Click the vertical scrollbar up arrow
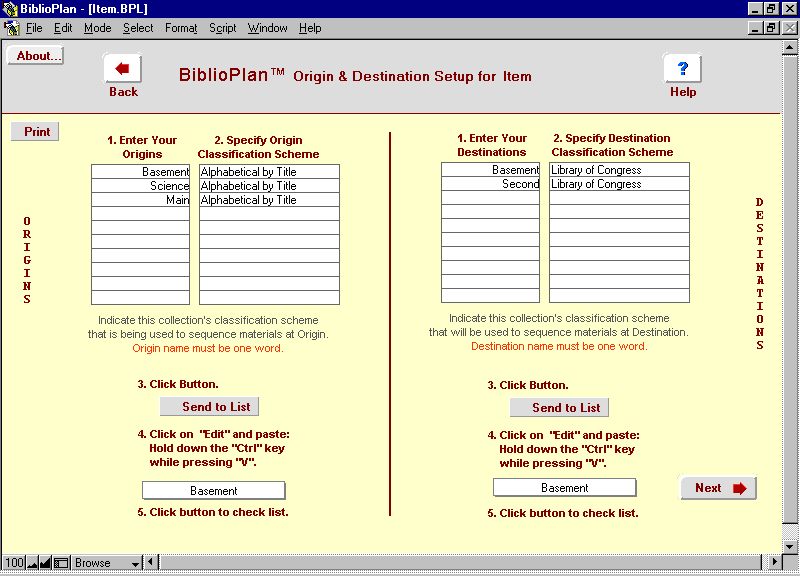 click(790, 48)
